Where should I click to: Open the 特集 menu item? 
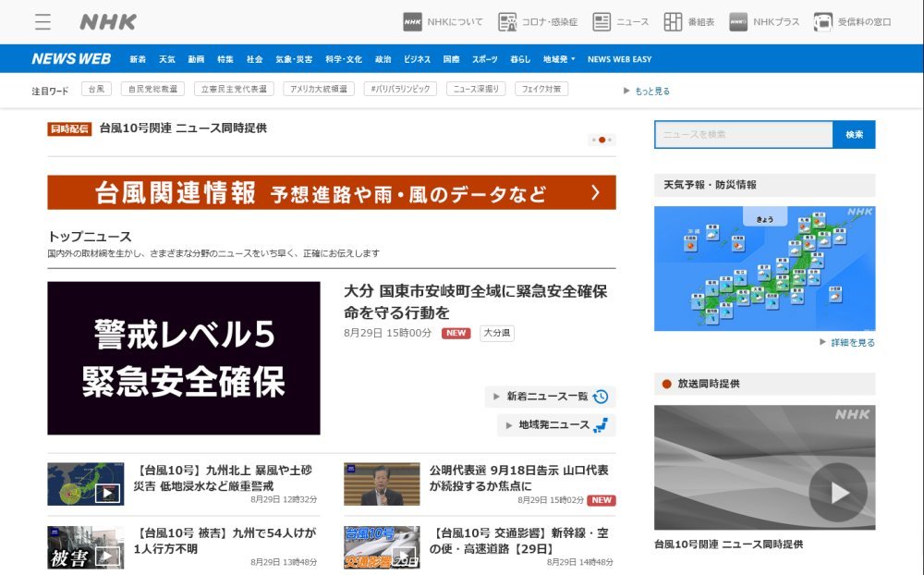(225, 59)
